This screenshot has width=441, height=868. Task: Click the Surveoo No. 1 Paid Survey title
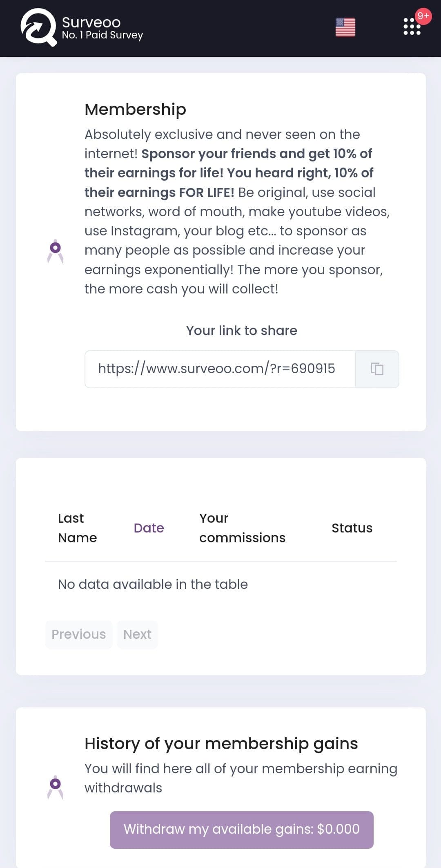point(102,28)
